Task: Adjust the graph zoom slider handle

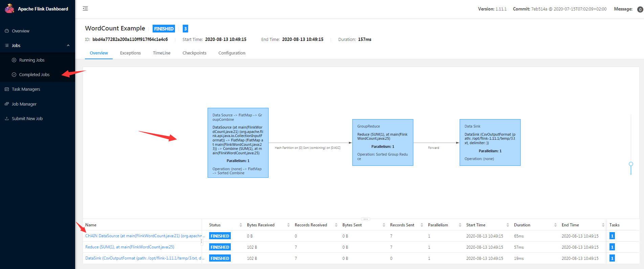Action: point(631,164)
